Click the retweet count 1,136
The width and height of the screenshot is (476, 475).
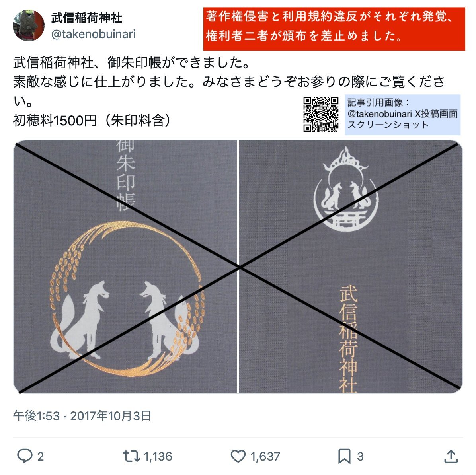[158, 456]
